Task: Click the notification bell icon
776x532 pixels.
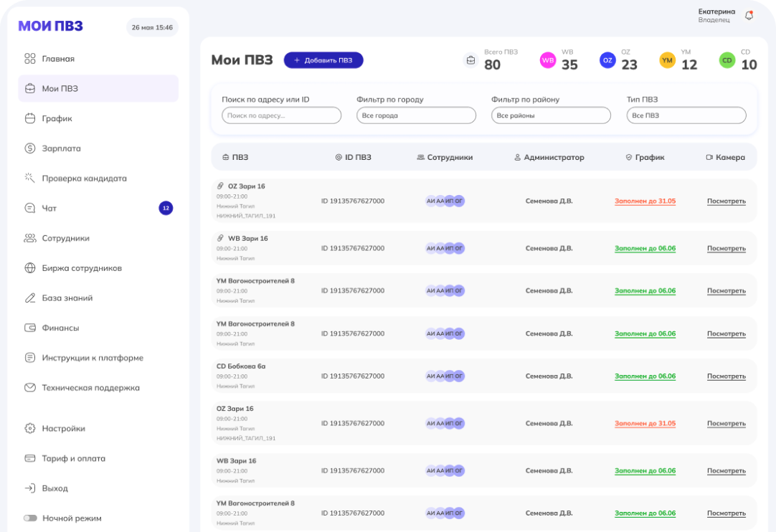Action: click(749, 15)
